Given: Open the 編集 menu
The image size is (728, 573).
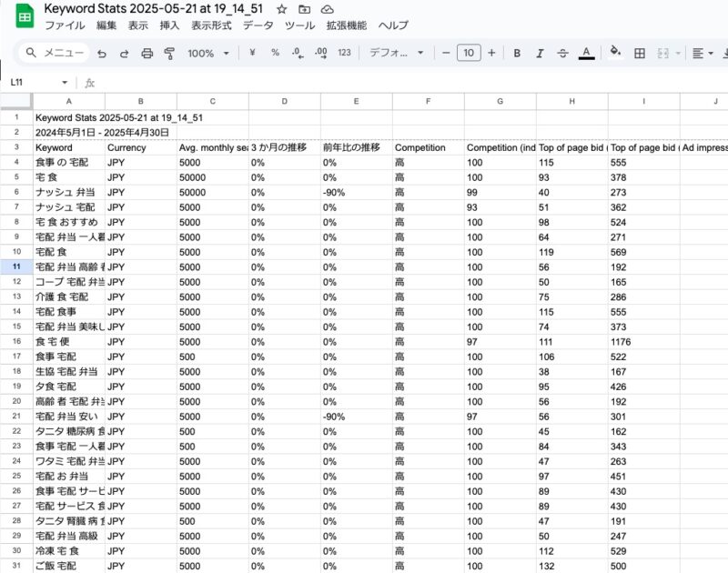Looking at the screenshot, I should tap(106, 25).
